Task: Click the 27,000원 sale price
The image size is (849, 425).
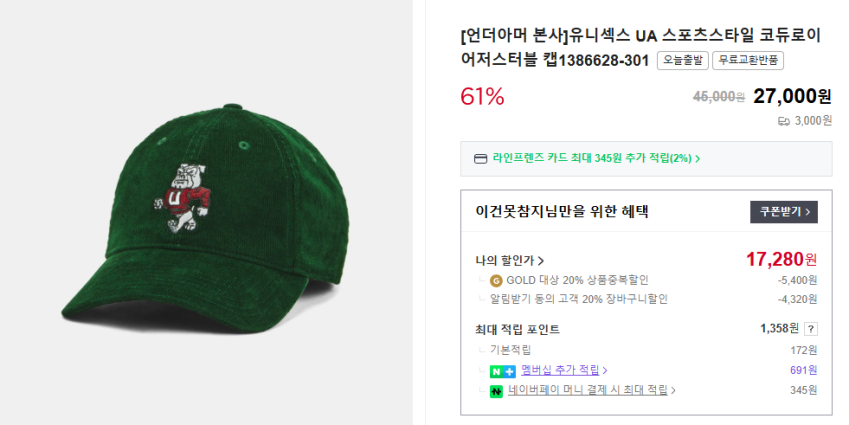Action: click(792, 96)
